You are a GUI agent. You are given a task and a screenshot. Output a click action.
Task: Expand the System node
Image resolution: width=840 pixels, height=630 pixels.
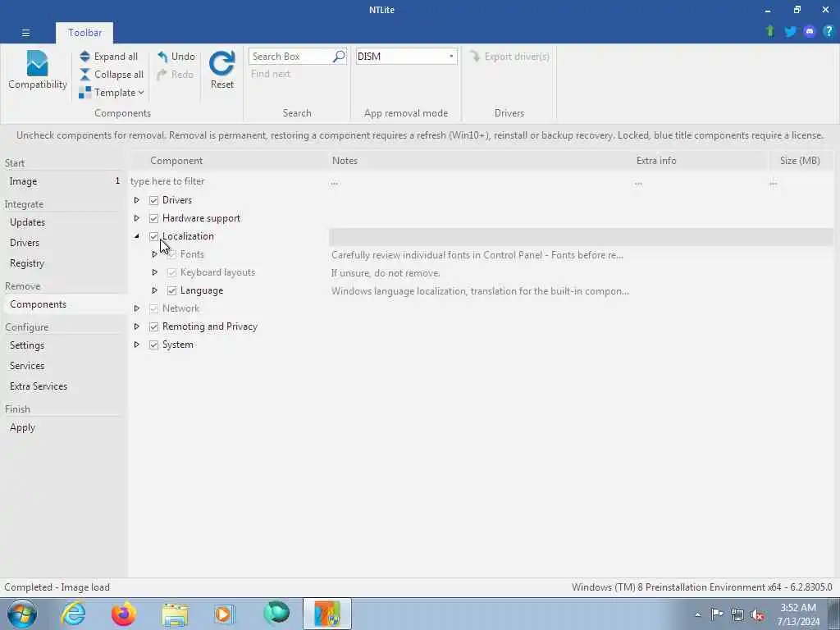137,345
